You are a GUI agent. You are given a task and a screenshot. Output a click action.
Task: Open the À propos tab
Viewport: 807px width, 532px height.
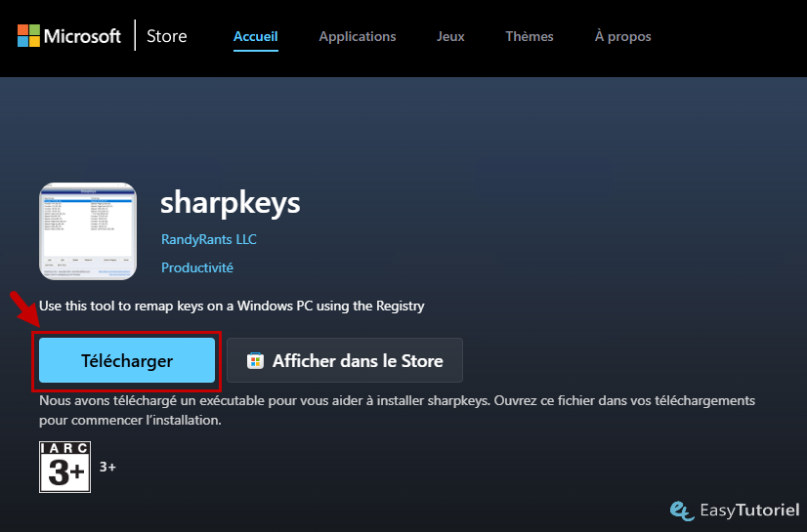click(622, 36)
